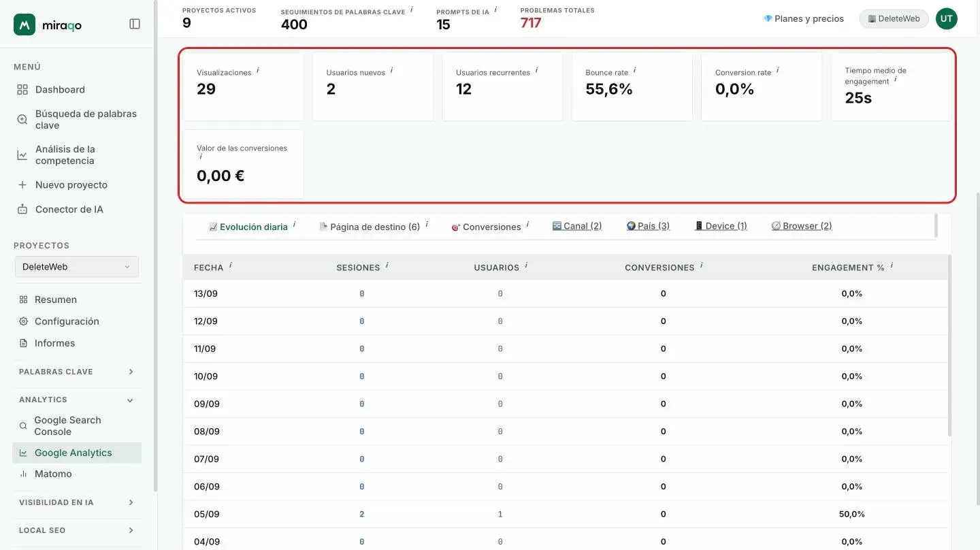Open the UT user avatar menu
Screen dimensions: 980x550
(x=946, y=18)
